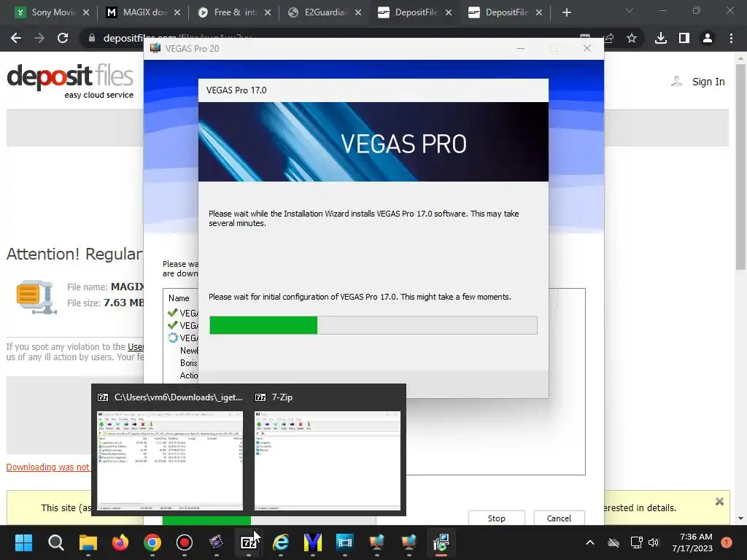Click Sign In on depositfiles
Screen dimensions: 747x560
tap(708, 82)
